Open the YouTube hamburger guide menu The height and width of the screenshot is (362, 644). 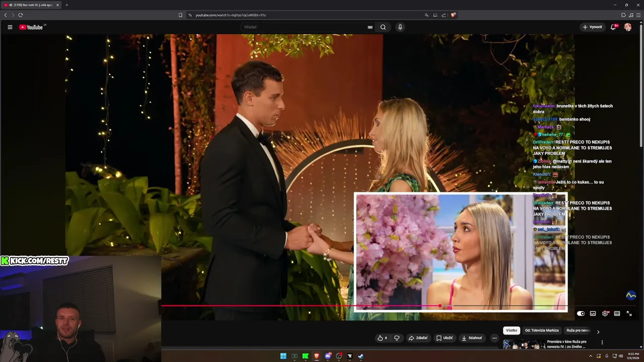point(10,27)
